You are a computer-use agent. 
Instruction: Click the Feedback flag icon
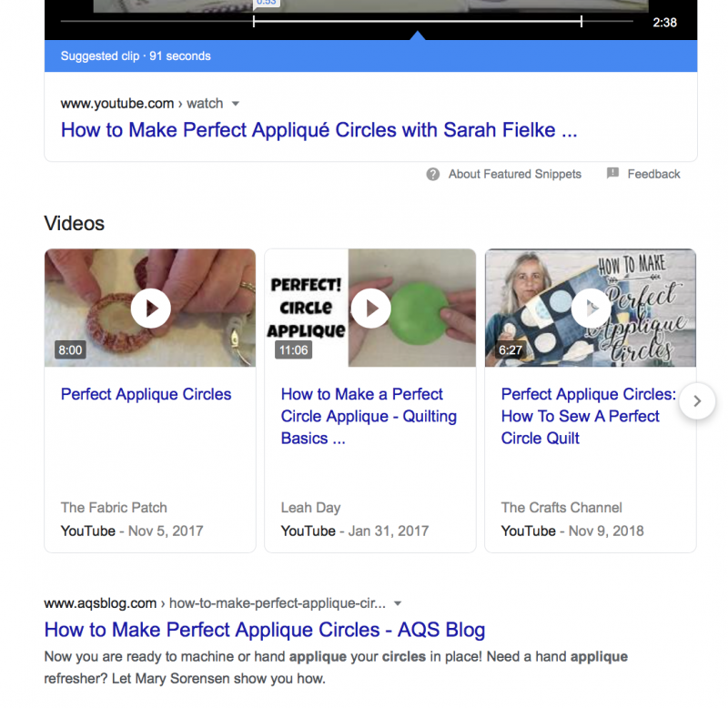(x=612, y=174)
